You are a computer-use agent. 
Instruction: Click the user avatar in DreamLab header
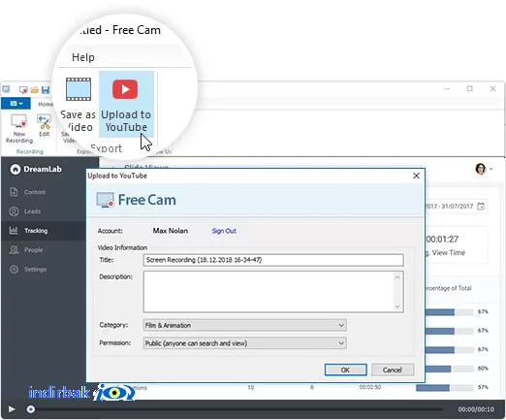click(x=481, y=169)
